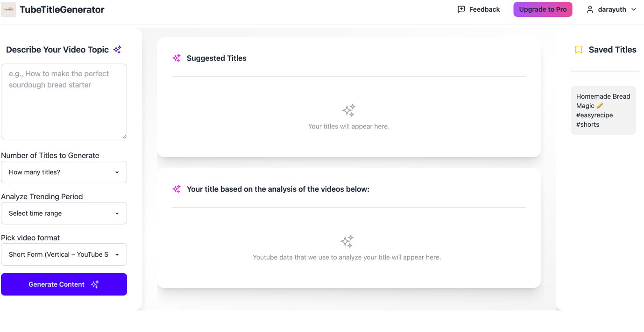Open the 'How many titles?' dropdown

pos(64,172)
